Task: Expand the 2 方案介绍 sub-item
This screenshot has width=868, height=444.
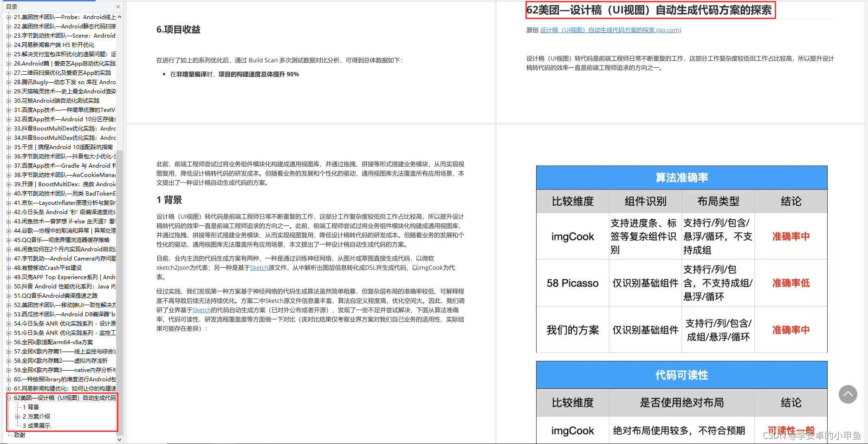Action: click(x=18, y=417)
